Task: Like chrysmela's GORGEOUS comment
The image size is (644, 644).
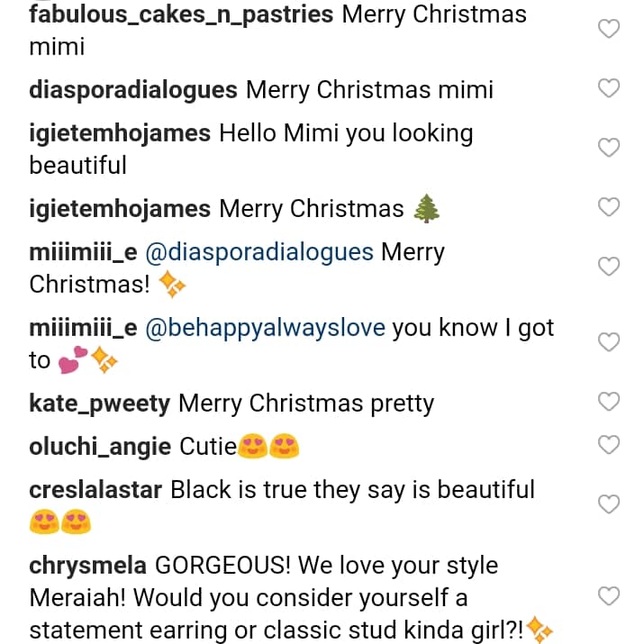Action: click(609, 596)
